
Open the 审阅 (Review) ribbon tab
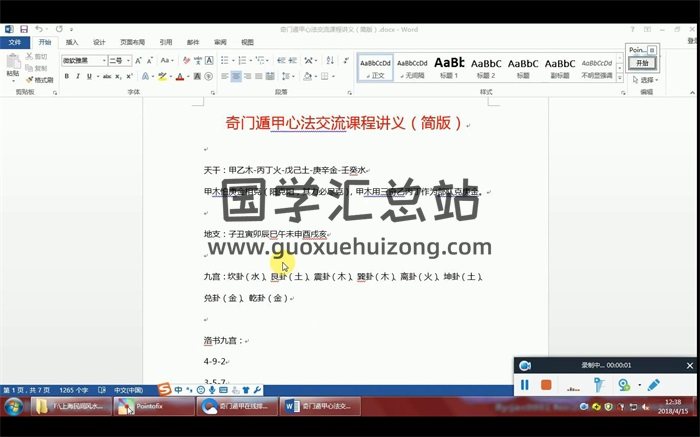(220, 42)
